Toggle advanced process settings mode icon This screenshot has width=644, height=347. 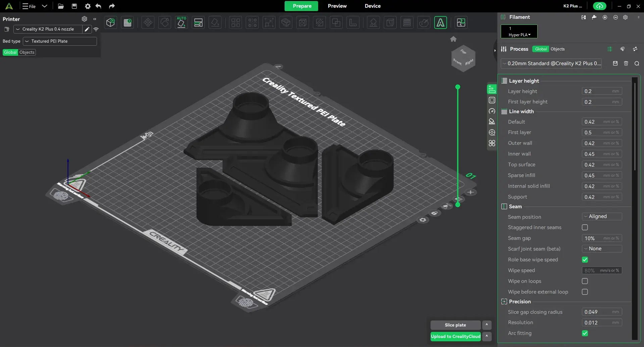610,49
